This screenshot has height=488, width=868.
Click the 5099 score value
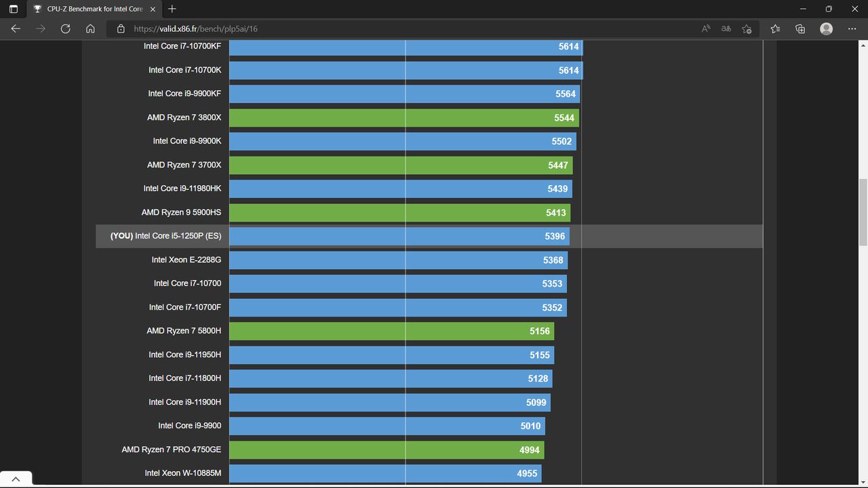536,403
